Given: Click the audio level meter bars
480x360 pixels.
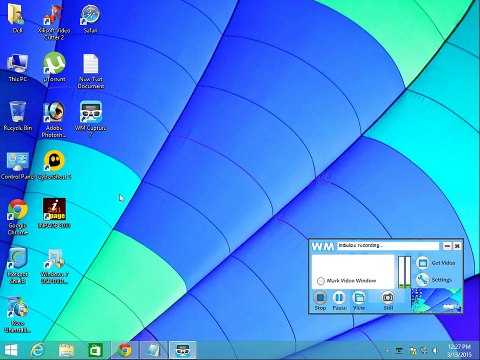Looking at the screenshot, I should (404, 272).
